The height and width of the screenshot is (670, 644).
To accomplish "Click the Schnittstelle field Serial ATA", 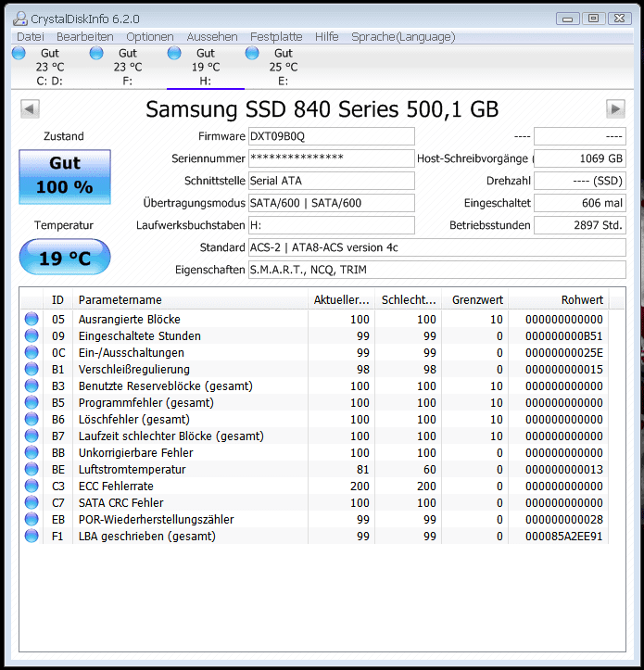I will point(331,181).
